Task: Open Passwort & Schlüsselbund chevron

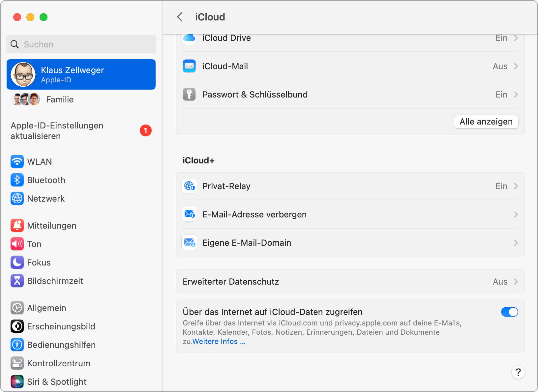Action: pos(516,95)
